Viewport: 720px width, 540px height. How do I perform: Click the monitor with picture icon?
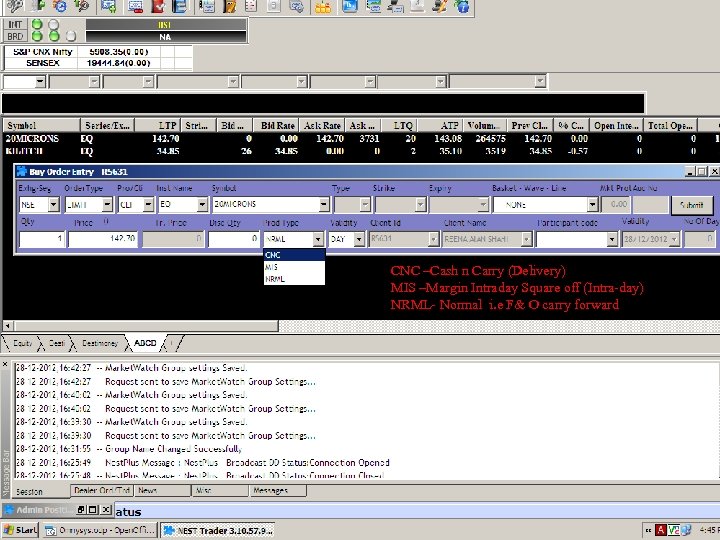tap(373, 6)
